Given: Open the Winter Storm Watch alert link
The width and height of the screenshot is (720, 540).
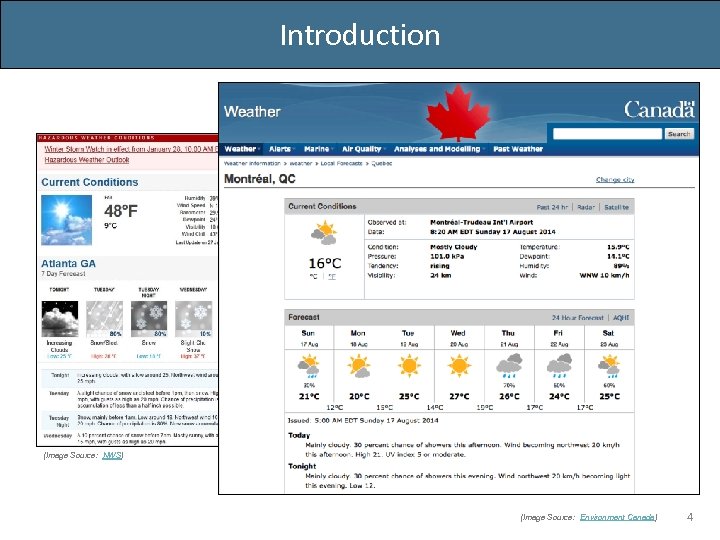Looking at the screenshot, I should [x=131, y=149].
